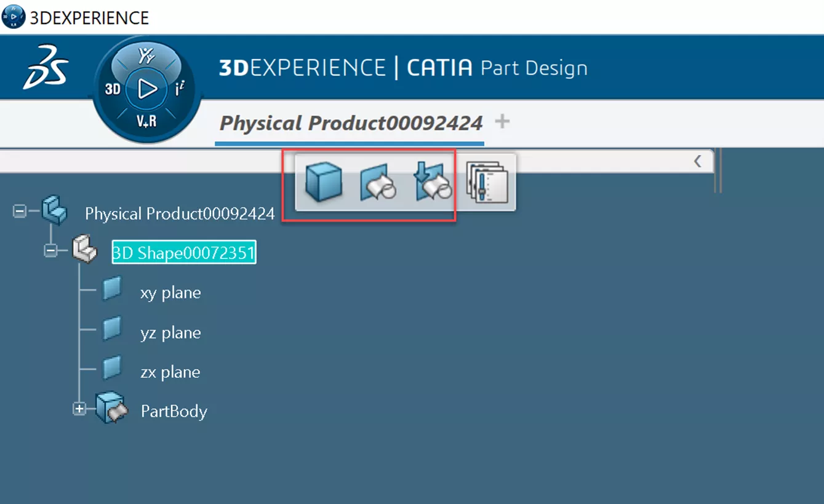Collapse the panel with the chevron arrow

coord(697,161)
